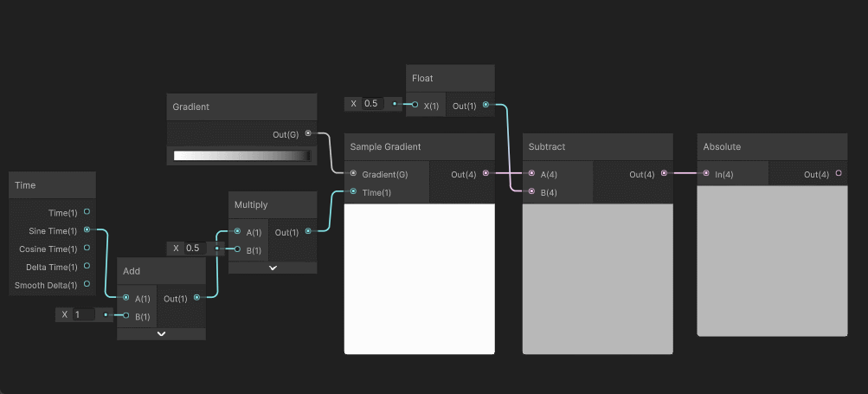Click the Delta Time output port
The height and width of the screenshot is (394, 868).
point(87,267)
